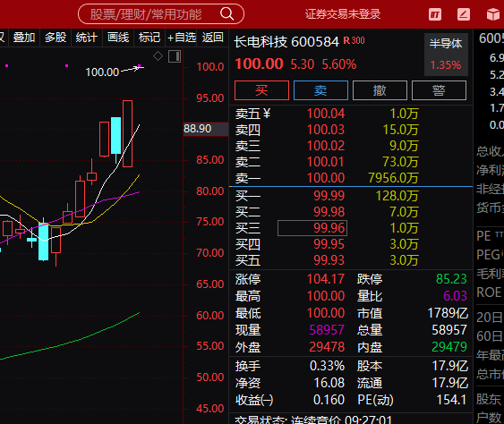Select the highlighted 买三 price 99.96
The height and width of the screenshot is (424, 504).
(312, 228)
